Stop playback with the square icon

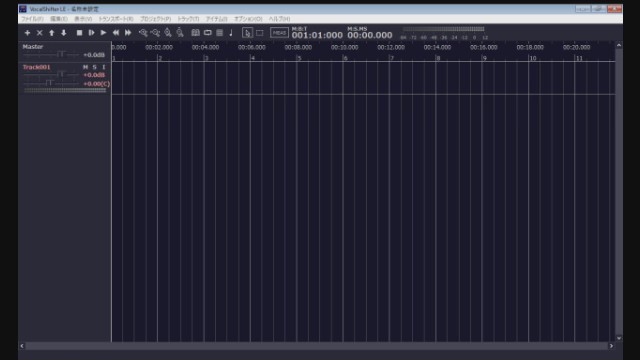click(79, 33)
